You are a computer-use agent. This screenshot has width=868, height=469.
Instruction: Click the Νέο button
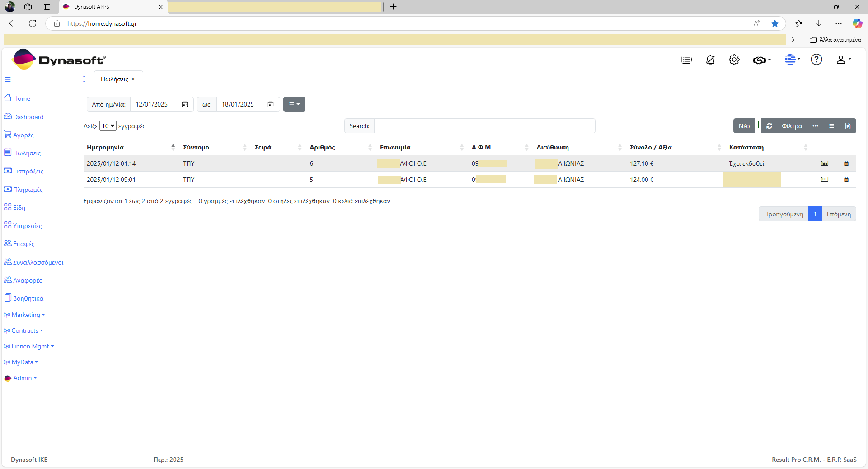point(744,126)
